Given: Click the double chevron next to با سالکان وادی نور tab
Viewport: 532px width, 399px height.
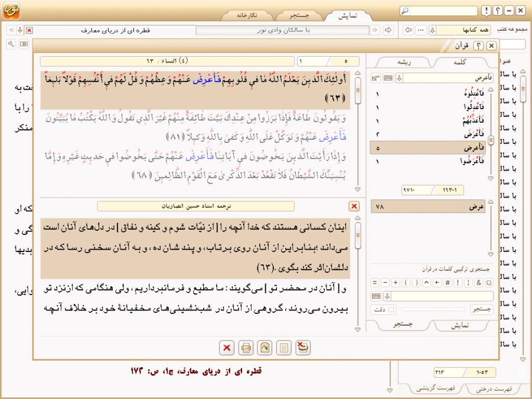Looking at the screenshot, I should coord(375,30).
